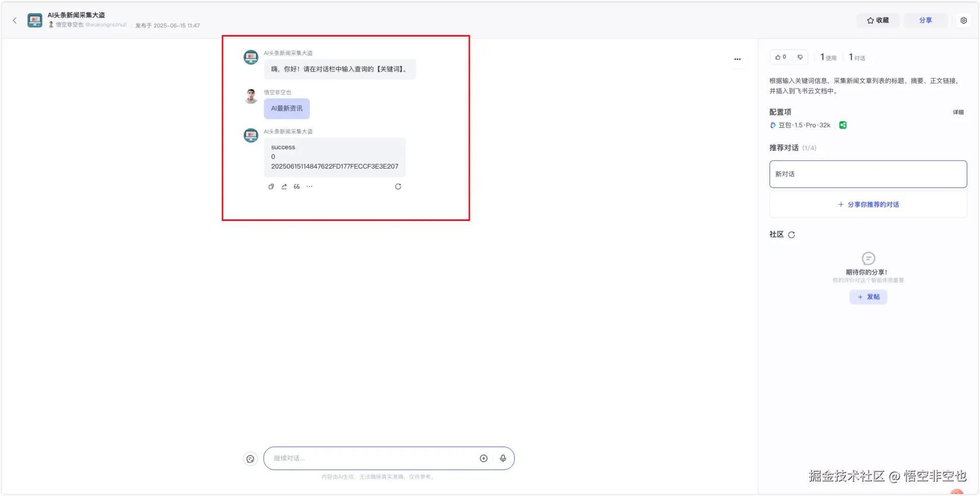
Task: Click the 1 对话 conversation count
Action: coord(857,58)
